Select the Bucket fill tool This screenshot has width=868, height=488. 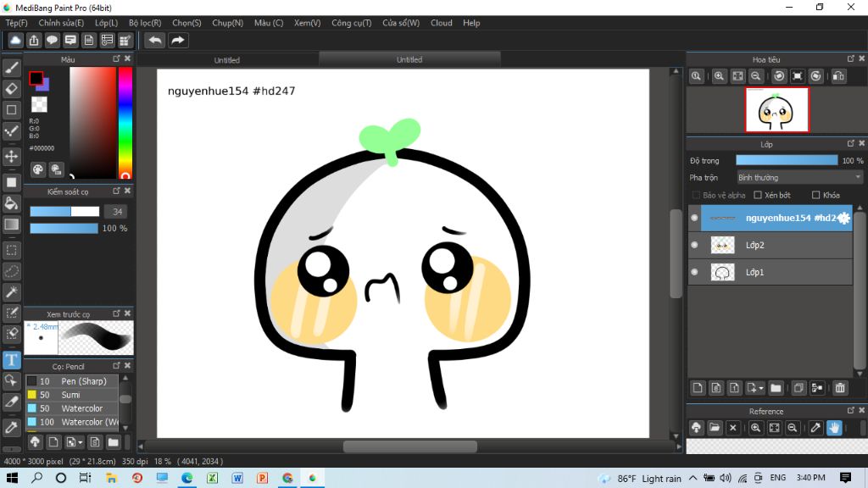12,203
